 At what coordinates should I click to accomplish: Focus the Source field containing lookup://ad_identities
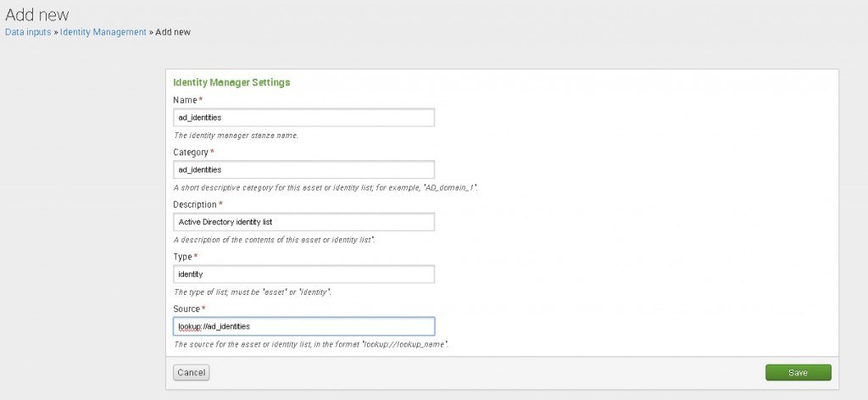303,326
